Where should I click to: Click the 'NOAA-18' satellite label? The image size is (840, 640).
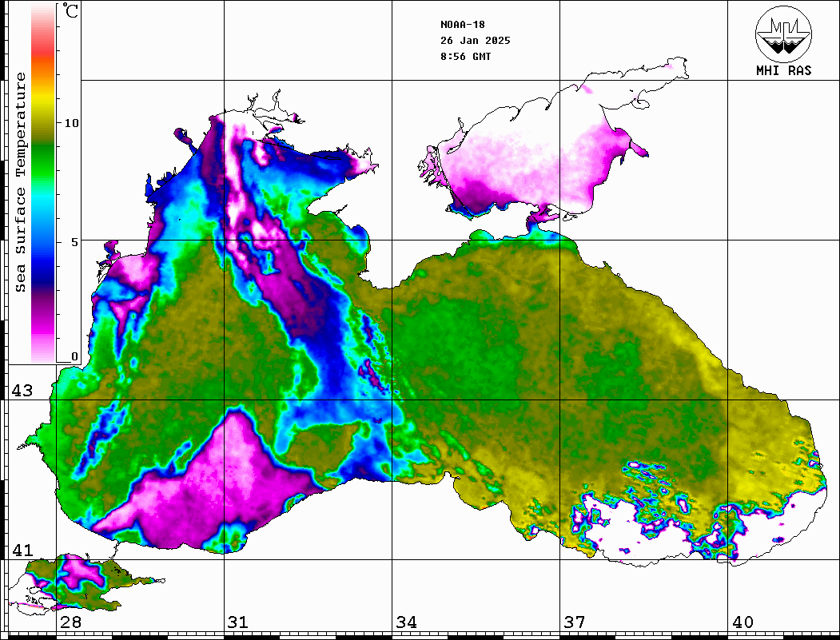pyautogui.click(x=462, y=25)
